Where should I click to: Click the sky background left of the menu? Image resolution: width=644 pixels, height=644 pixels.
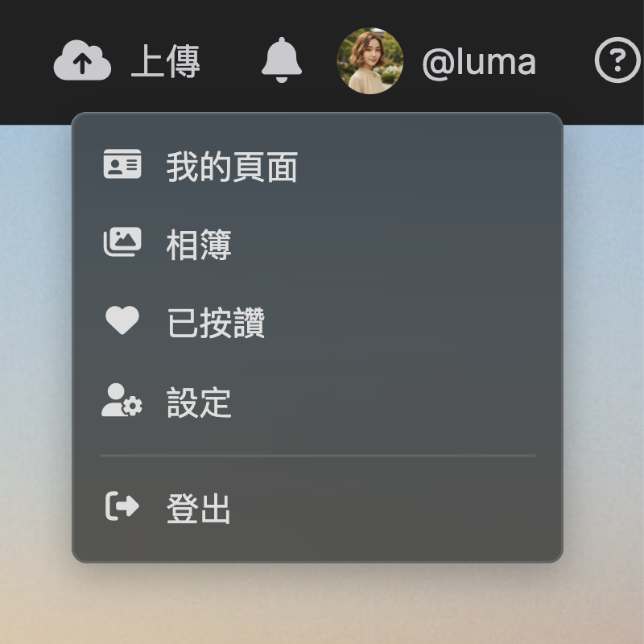coord(35,328)
